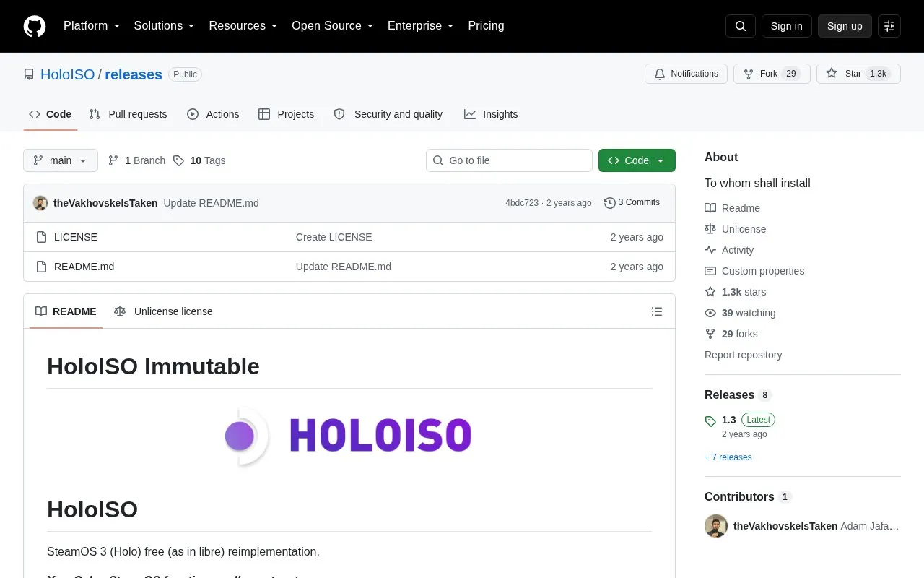Open the Notifications bell button
924x578 pixels.
tap(687, 74)
